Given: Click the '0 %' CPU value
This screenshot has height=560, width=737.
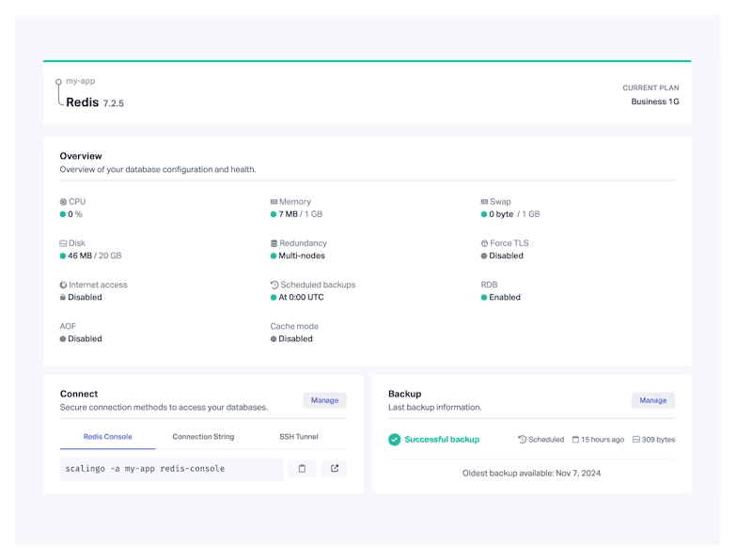Looking at the screenshot, I should click(75, 214).
